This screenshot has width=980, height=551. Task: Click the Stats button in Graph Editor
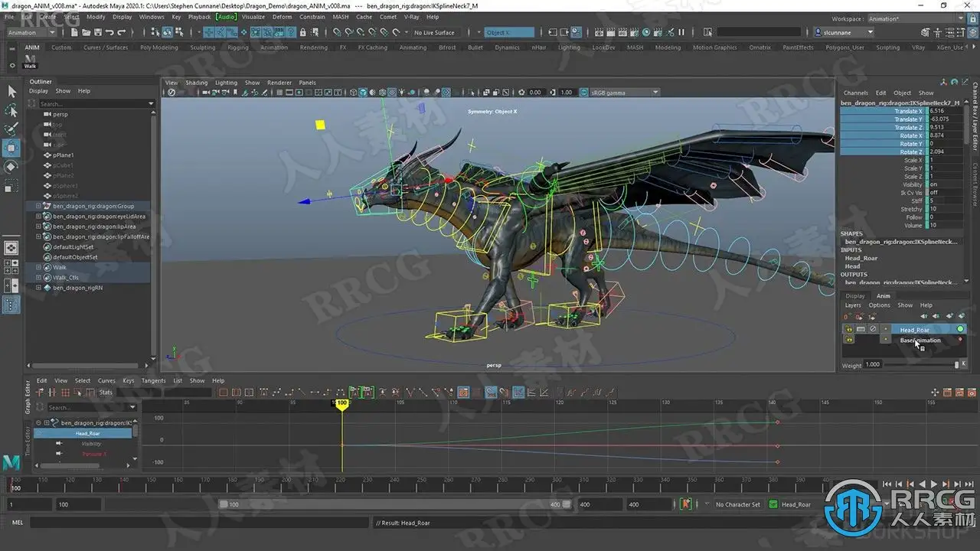point(106,393)
